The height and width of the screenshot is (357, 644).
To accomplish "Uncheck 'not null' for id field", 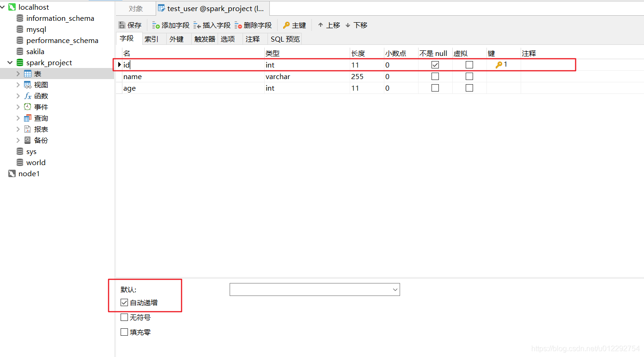I will pos(435,65).
